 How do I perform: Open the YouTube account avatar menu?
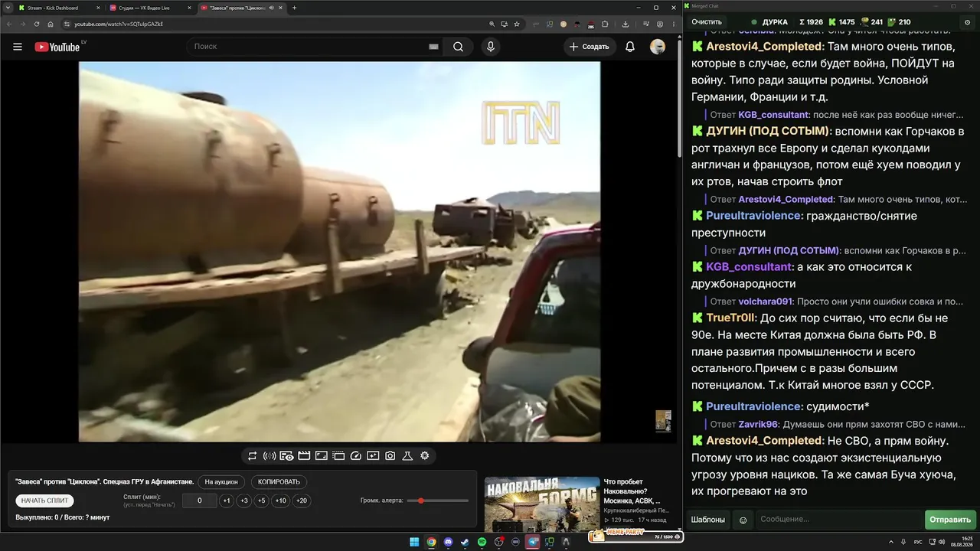[658, 47]
